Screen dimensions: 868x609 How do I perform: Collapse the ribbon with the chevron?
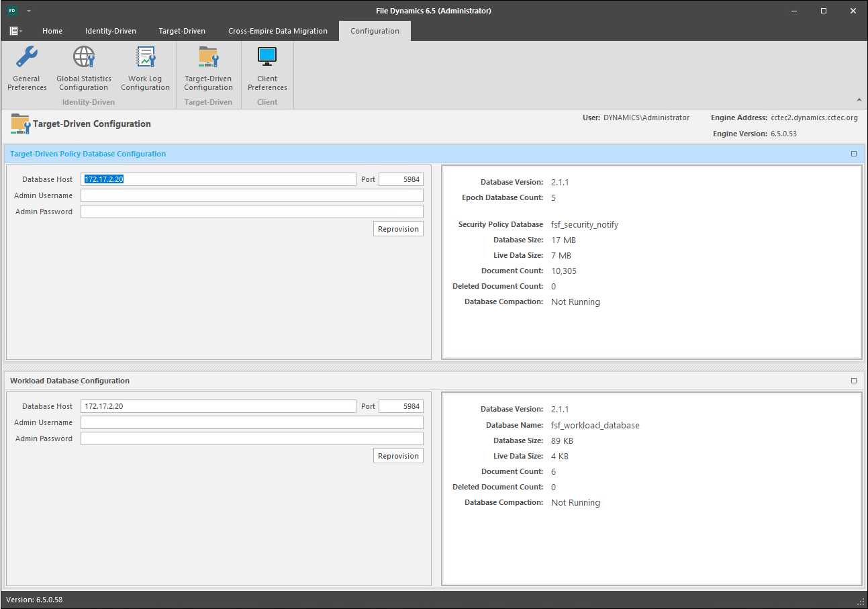coord(859,99)
